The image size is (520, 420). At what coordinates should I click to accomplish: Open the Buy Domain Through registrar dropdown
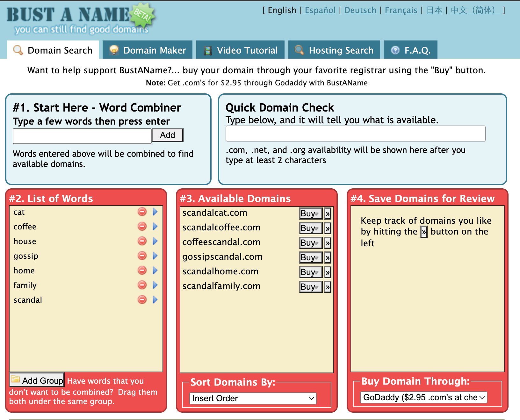tap(424, 397)
